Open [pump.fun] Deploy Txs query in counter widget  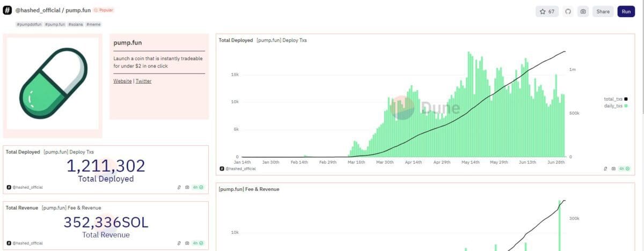(68, 152)
